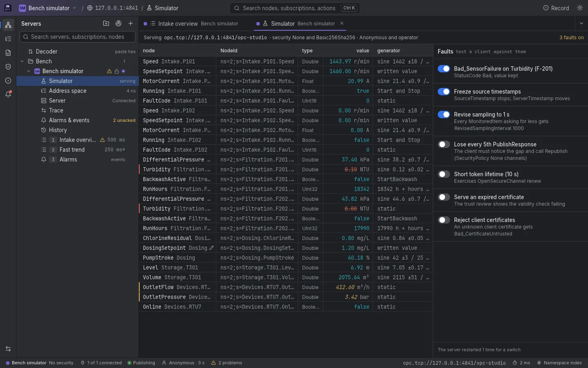
Task: Click the plug icon in the status bar
Action: point(82,363)
